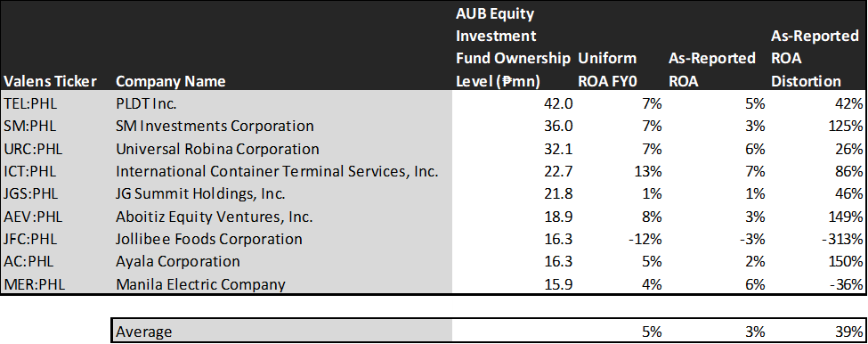Click Manila Electric Company cell
This screenshot has height=344, width=868.
[x=200, y=284]
